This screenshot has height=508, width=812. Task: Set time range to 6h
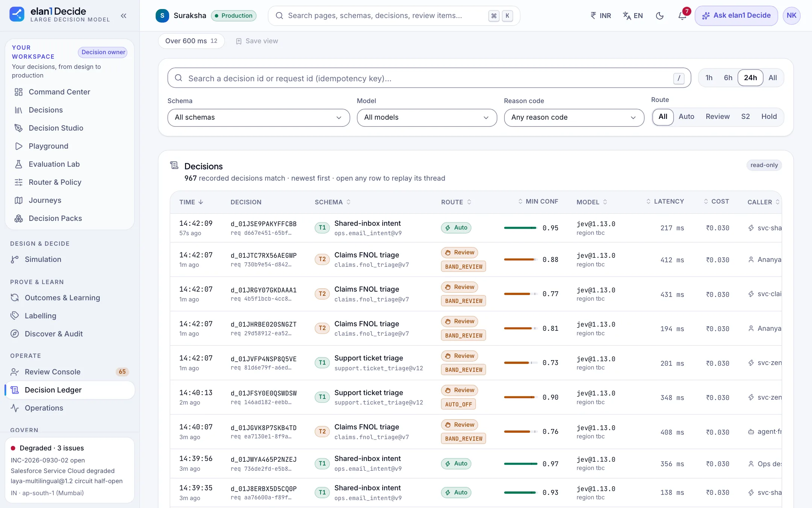click(728, 78)
